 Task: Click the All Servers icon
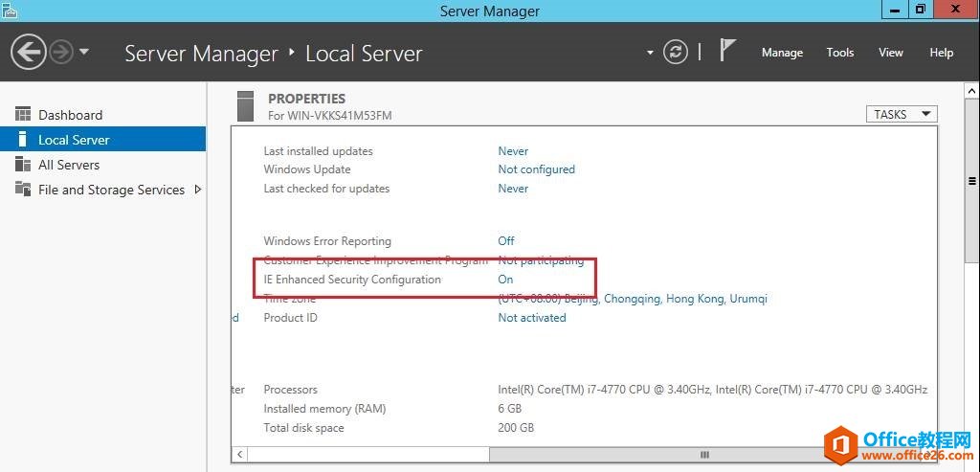23,165
